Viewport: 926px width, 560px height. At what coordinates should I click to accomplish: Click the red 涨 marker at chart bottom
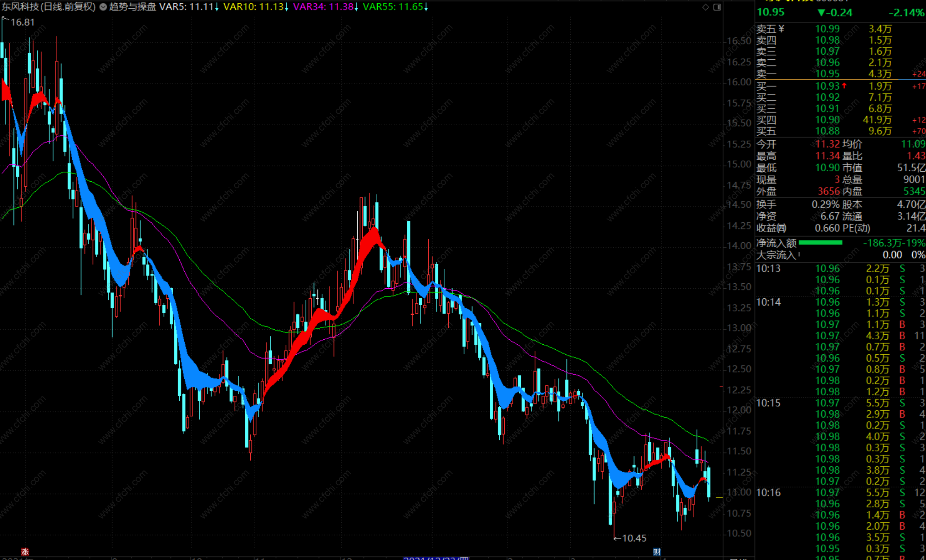[x=25, y=551]
